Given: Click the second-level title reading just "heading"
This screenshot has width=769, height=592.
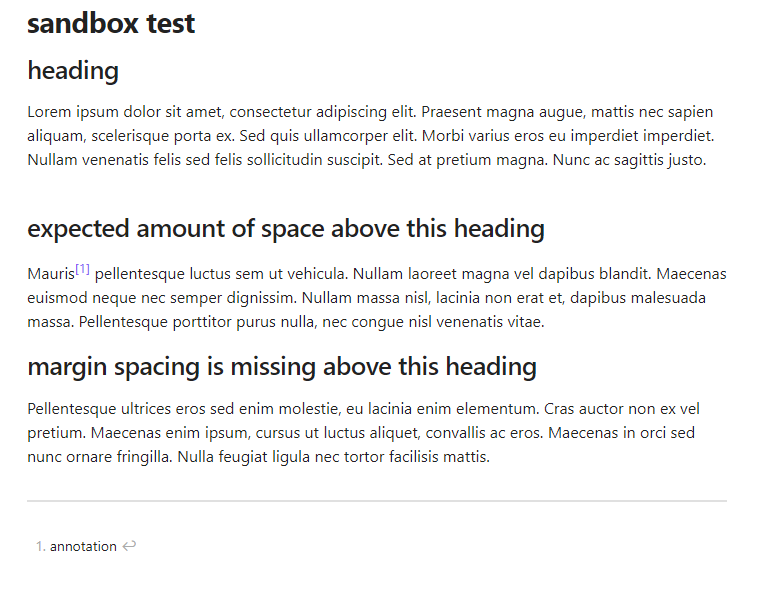Looking at the screenshot, I should pos(73,71).
